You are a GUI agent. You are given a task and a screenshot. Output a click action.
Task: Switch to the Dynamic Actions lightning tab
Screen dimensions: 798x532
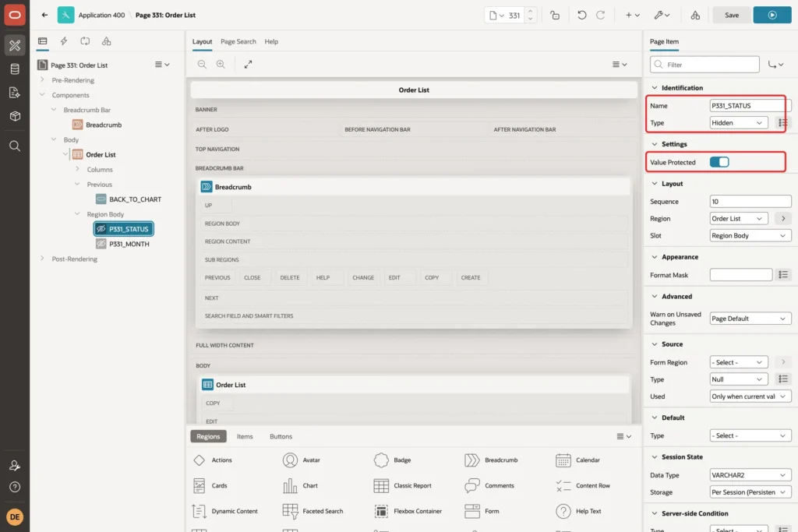[64, 41]
